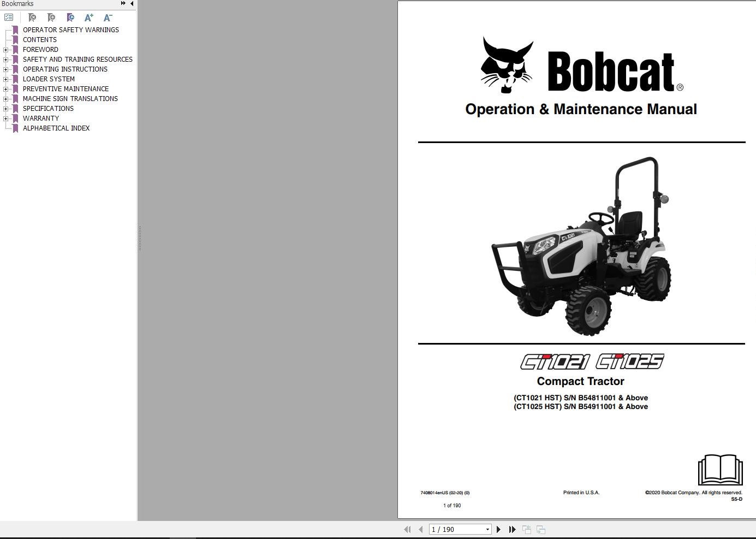Expand the OPERATING INSTRUCTIONS bookmark
756x539 pixels.
[5, 69]
